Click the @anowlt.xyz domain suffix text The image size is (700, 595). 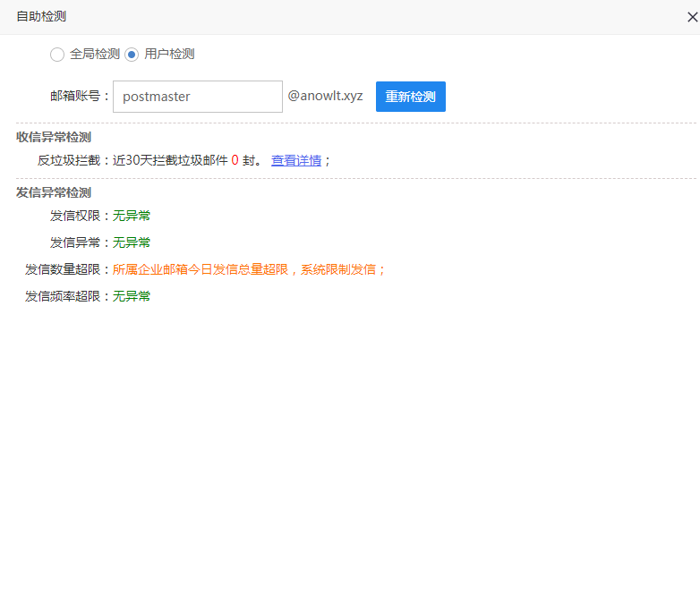[x=325, y=96]
